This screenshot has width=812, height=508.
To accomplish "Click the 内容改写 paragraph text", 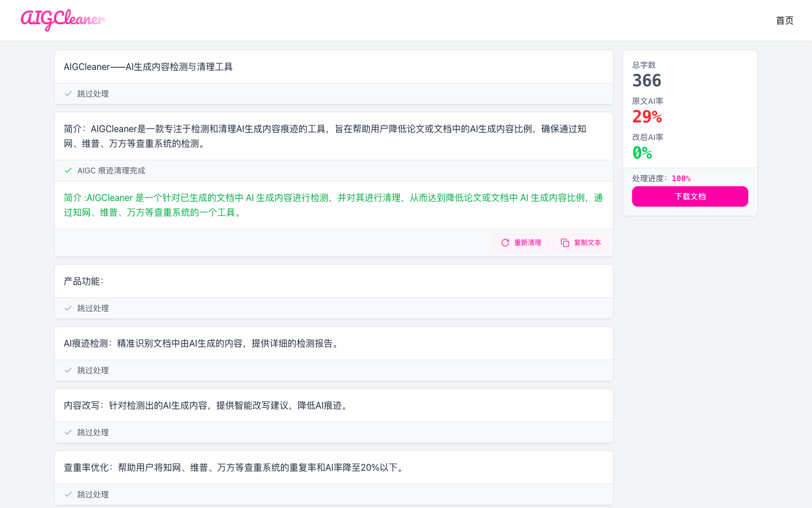I will pos(207,405).
